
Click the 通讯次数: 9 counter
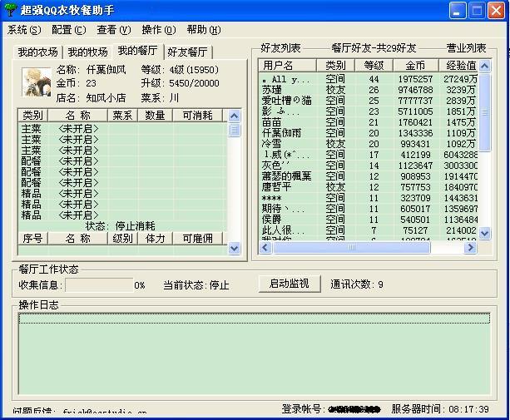pyautogui.click(x=357, y=284)
